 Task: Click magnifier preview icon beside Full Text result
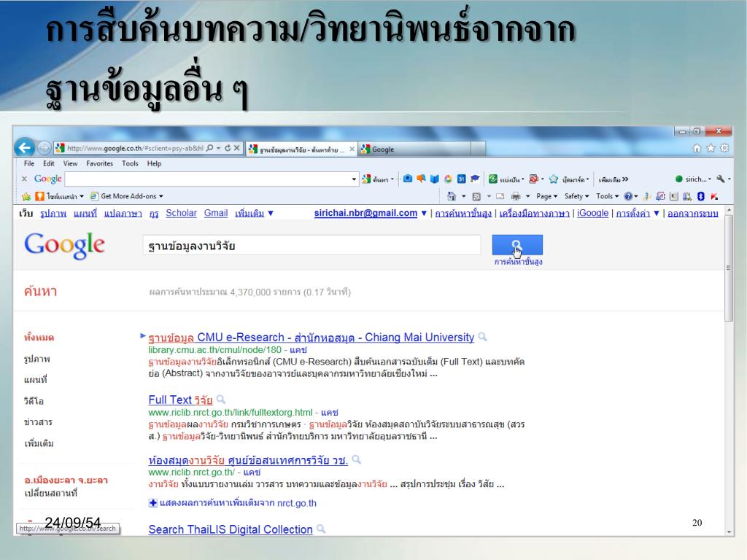[220, 400]
